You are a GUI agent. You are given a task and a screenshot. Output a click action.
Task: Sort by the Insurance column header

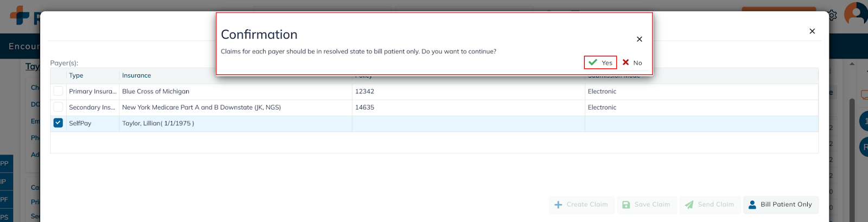click(x=137, y=75)
